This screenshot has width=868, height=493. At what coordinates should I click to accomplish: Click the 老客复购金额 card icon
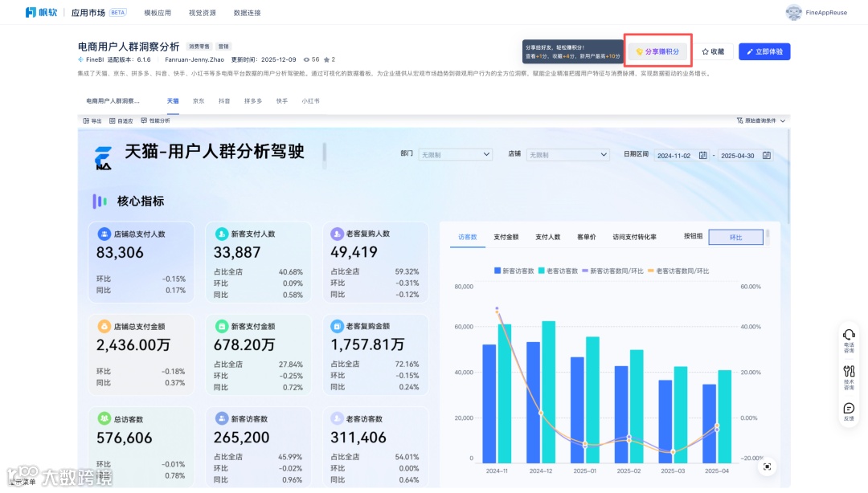coord(337,326)
